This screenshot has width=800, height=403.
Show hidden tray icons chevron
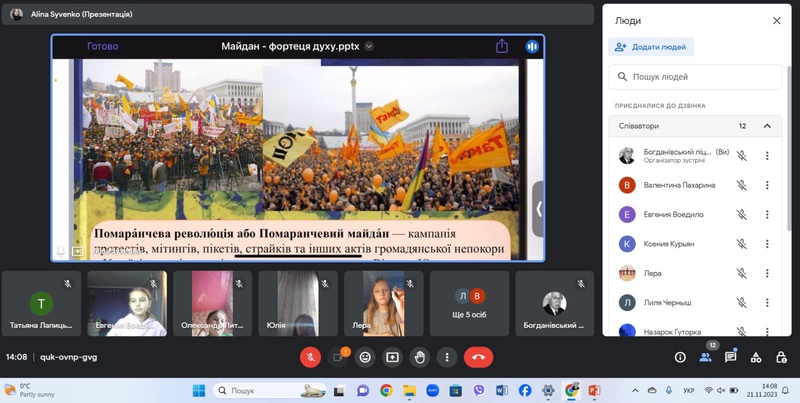tap(635, 391)
